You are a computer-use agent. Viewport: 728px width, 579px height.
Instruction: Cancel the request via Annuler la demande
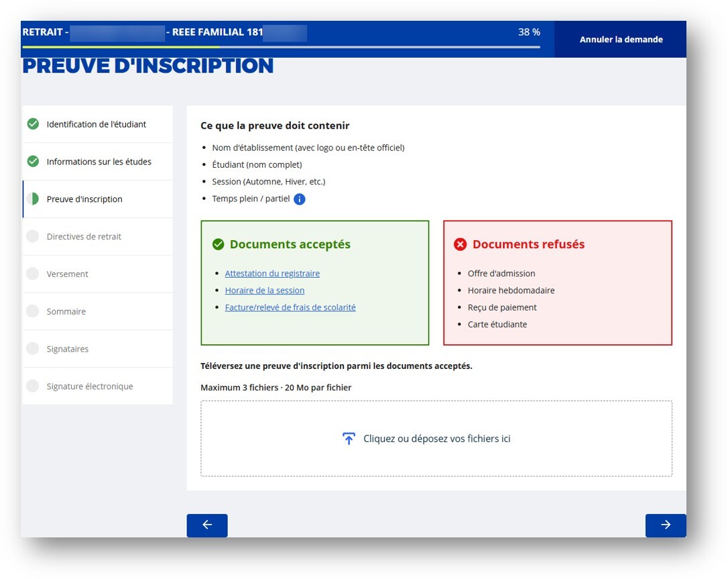[x=621, y=40]
